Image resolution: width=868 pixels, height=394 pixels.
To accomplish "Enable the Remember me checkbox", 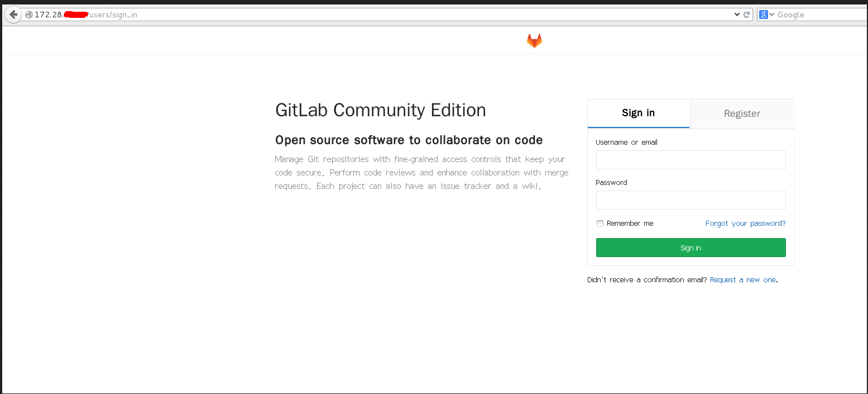I will 600,224.
